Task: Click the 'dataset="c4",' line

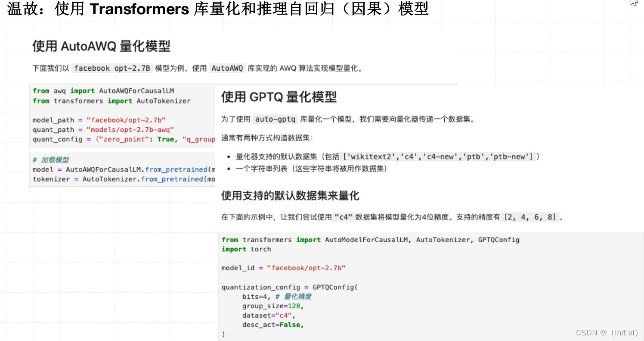Action: point(269,316)
